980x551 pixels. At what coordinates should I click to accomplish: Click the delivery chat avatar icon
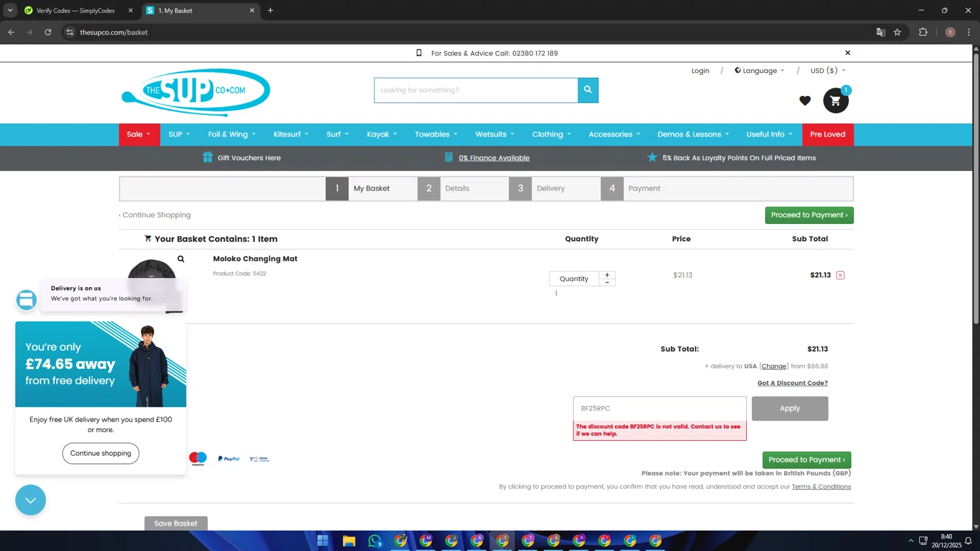coord(27,300)
